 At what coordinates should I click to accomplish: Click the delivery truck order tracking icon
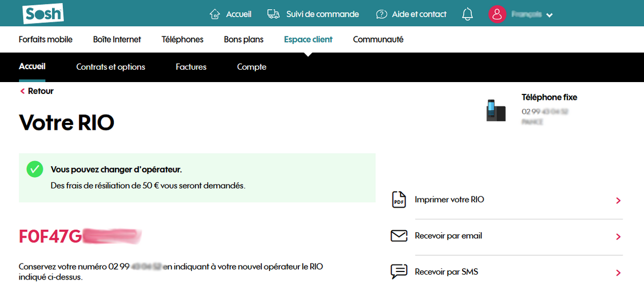click(x=274, y=14)
